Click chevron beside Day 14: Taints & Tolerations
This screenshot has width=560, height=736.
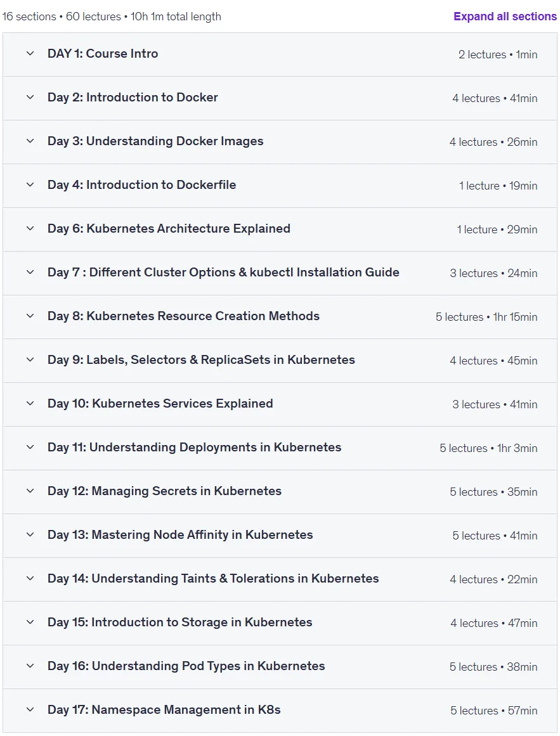30,578
